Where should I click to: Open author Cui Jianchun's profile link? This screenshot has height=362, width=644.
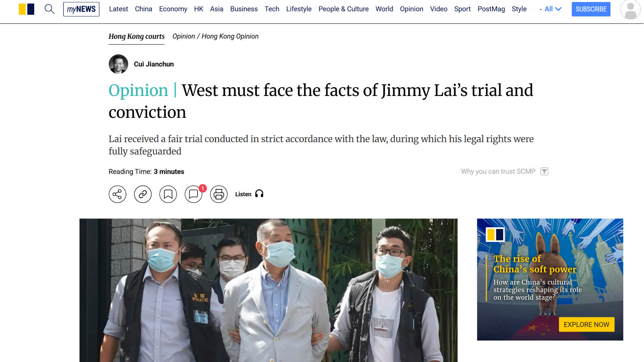point(154,64)
